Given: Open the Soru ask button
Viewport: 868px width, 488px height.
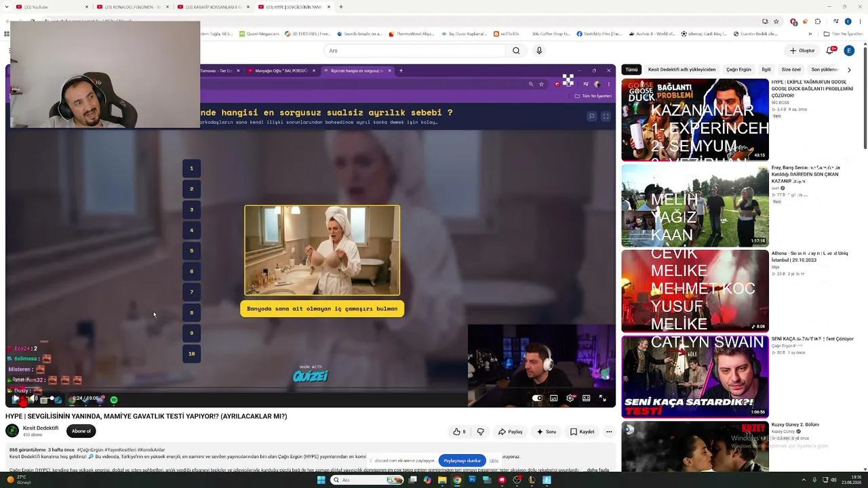Looking at the screenshot, I should click(x=546, y=432).
